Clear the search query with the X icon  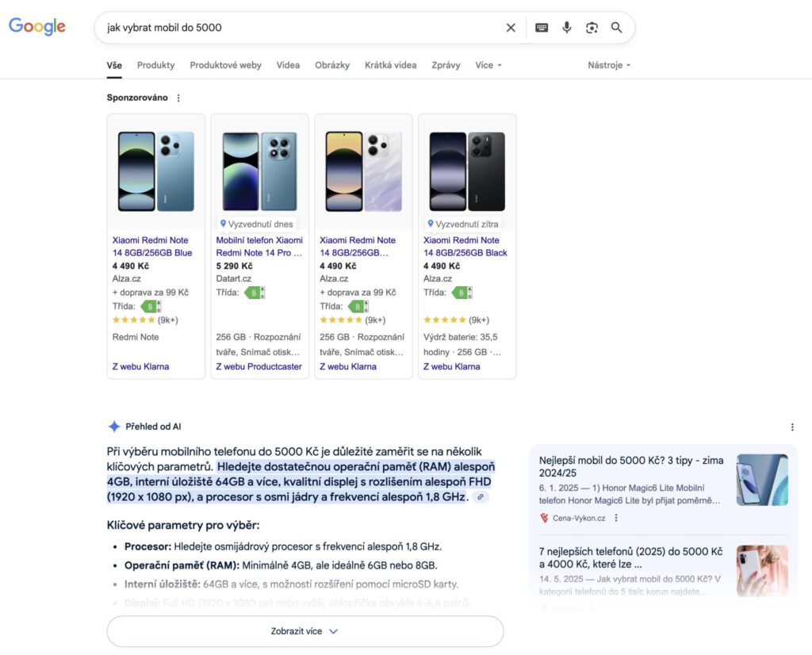[511, 28]
